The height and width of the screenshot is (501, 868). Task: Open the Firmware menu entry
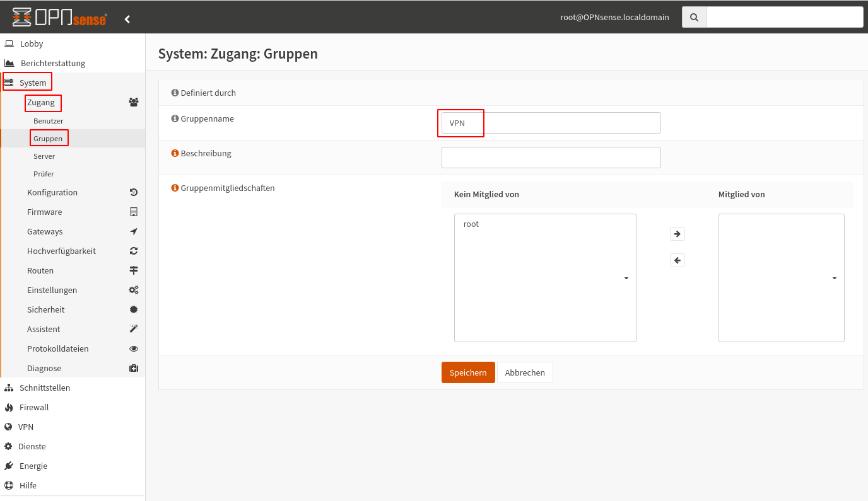(x=44, y=212)
